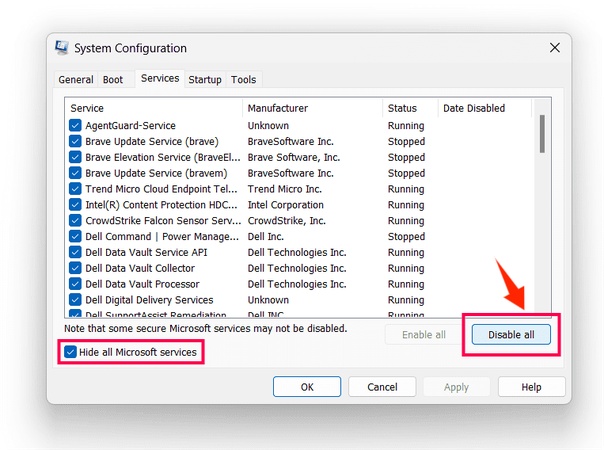Click Stopped status of Dell Command row

(406, 236)
